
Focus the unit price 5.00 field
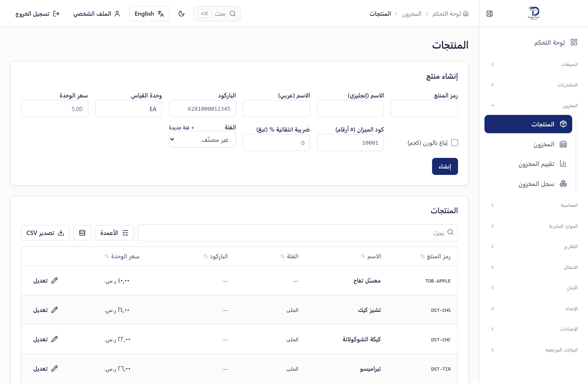coord(55,109)
